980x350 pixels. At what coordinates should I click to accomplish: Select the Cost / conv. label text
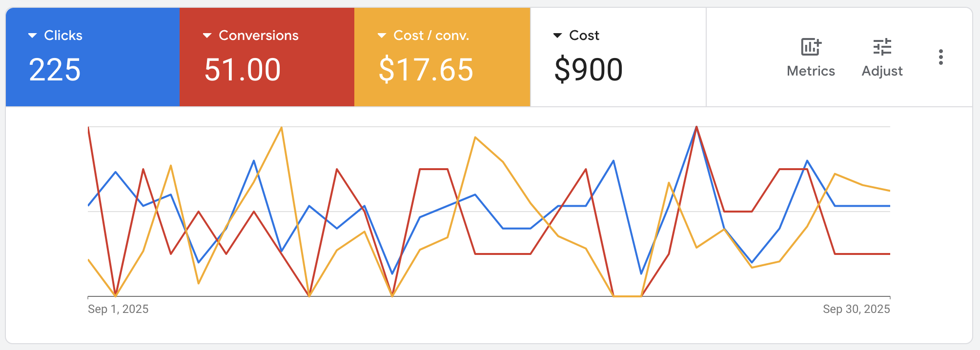coord(431,36)
